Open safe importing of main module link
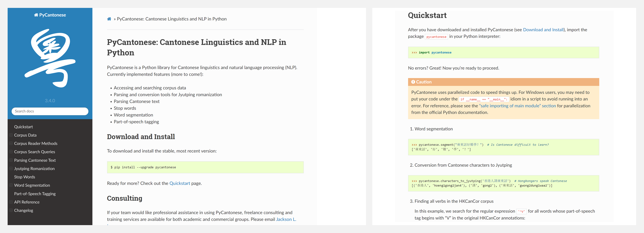Screen dimensions: 644x233 [x=517, y=106]
